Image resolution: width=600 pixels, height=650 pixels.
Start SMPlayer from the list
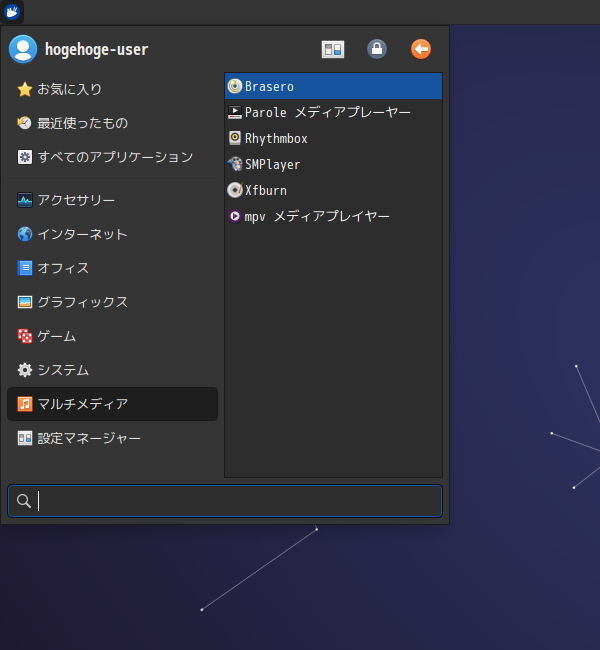(333, 165)
